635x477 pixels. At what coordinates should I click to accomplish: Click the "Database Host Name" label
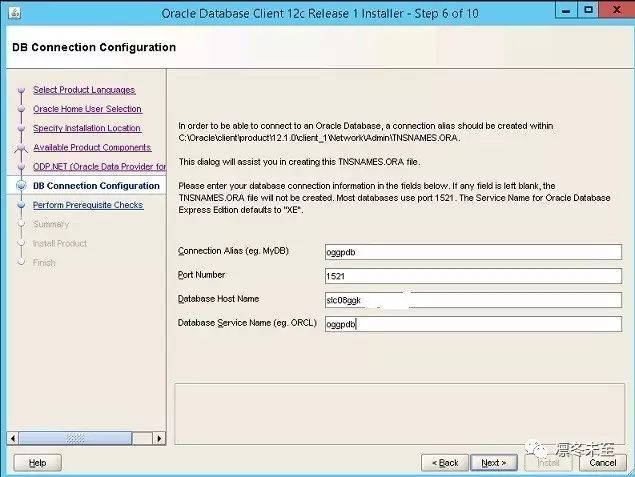coord(218,299)
